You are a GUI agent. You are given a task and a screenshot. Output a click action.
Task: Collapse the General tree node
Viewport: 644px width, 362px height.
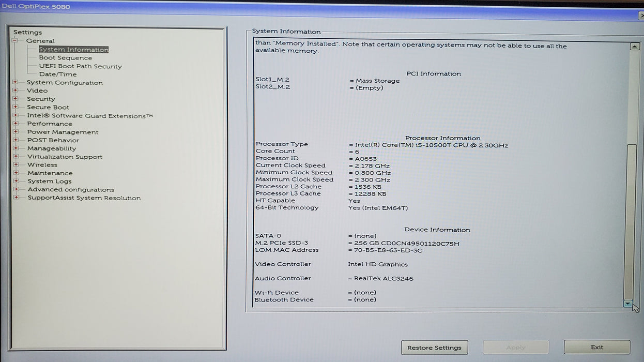[x=15, y=41]
